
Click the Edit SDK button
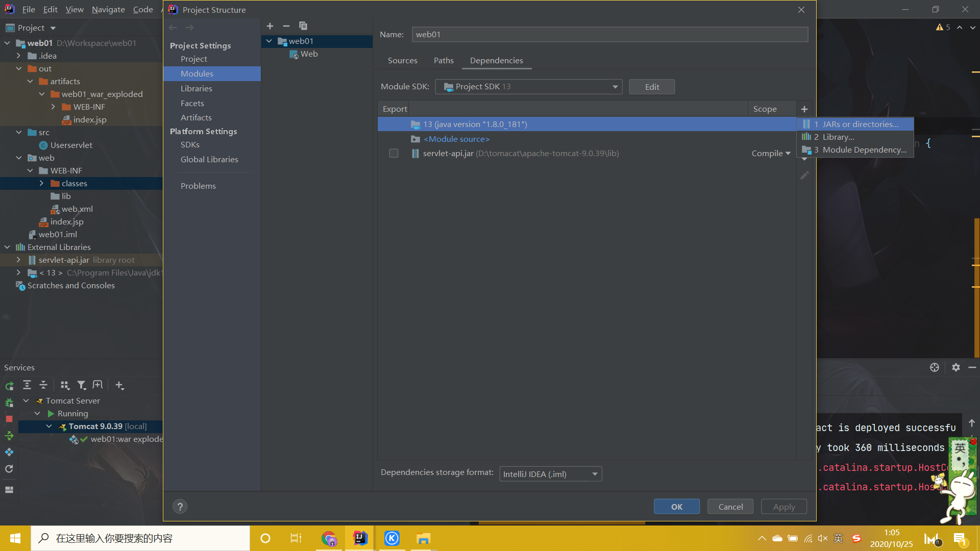pyautogui.click(x=652, y=87)
